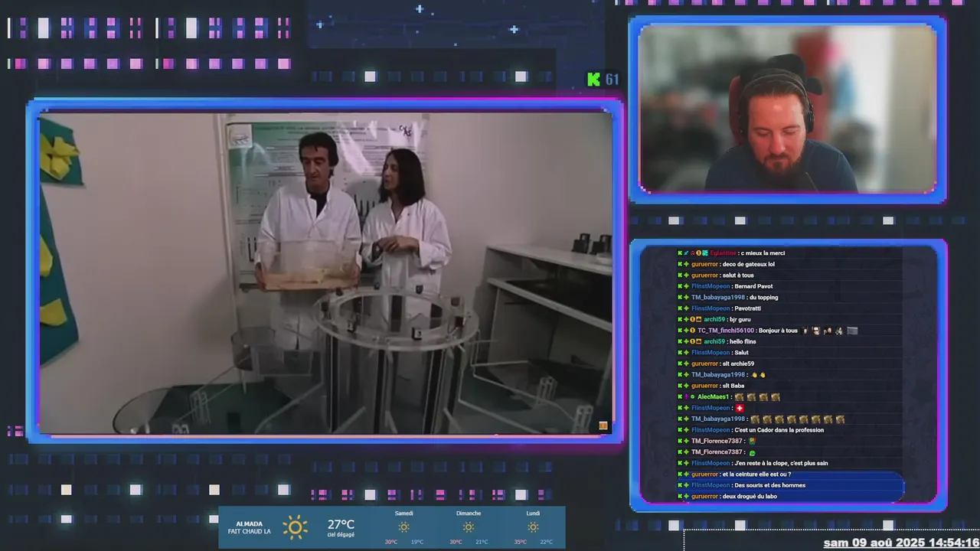The image size is (980, 551).
Task: Click the main laboratory video feed
Action: pos(325,272)
